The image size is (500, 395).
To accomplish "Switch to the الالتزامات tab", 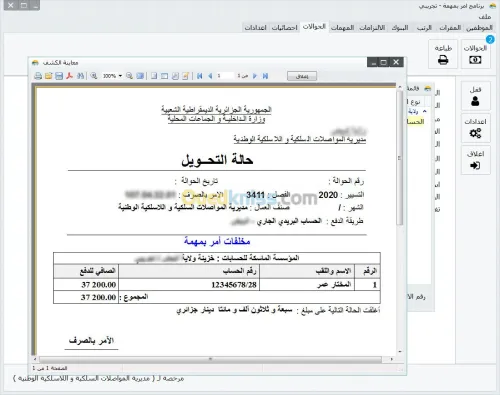I will click(x=372, y=28).
